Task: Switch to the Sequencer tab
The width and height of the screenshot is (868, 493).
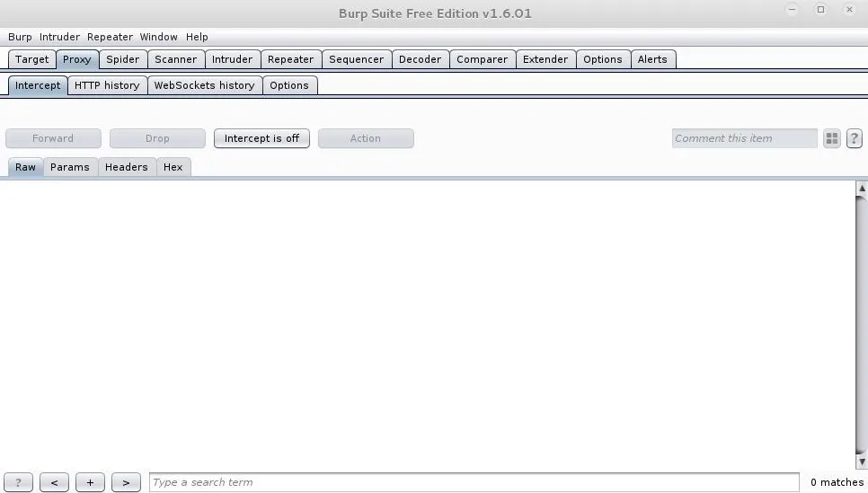Action: 356,59
